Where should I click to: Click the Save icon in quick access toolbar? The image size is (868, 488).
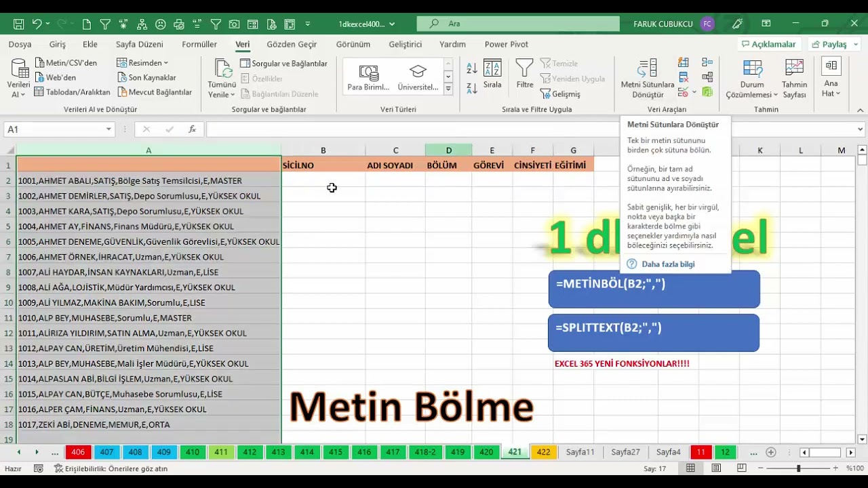(18, 24)
